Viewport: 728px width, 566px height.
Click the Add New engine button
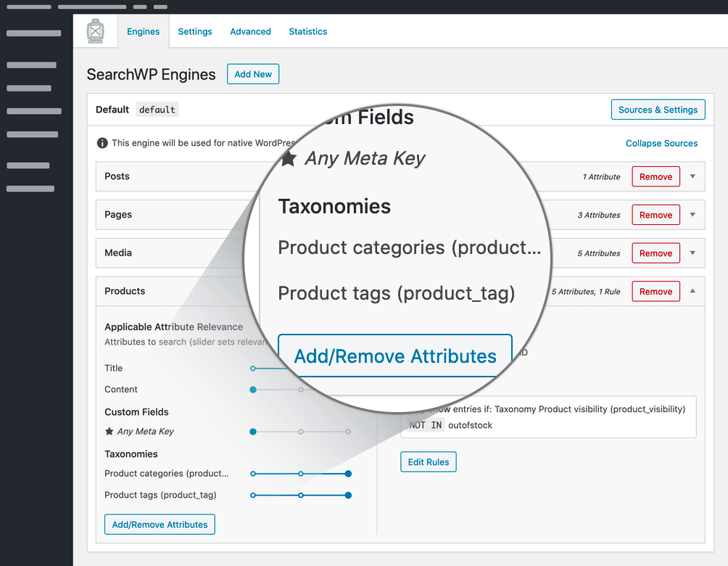pos(253,74)
